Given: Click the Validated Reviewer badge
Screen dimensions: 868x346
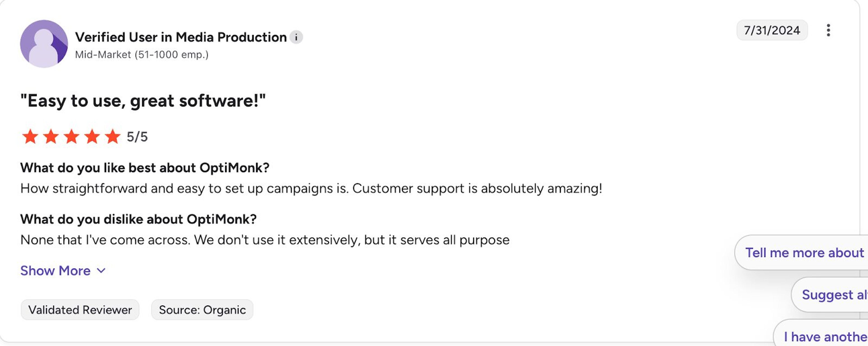Looking at the screenshot, I should [80, 310].
